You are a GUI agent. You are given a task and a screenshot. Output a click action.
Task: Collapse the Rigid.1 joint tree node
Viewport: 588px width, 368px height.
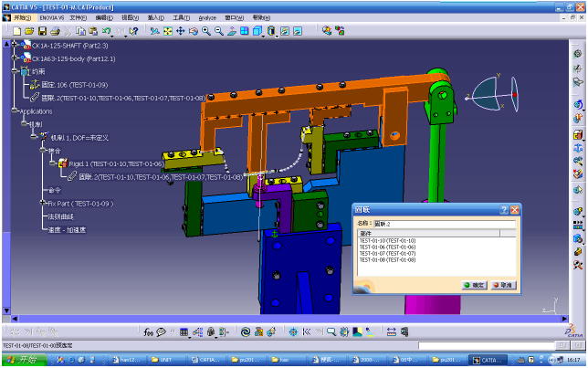pos(52,163)
